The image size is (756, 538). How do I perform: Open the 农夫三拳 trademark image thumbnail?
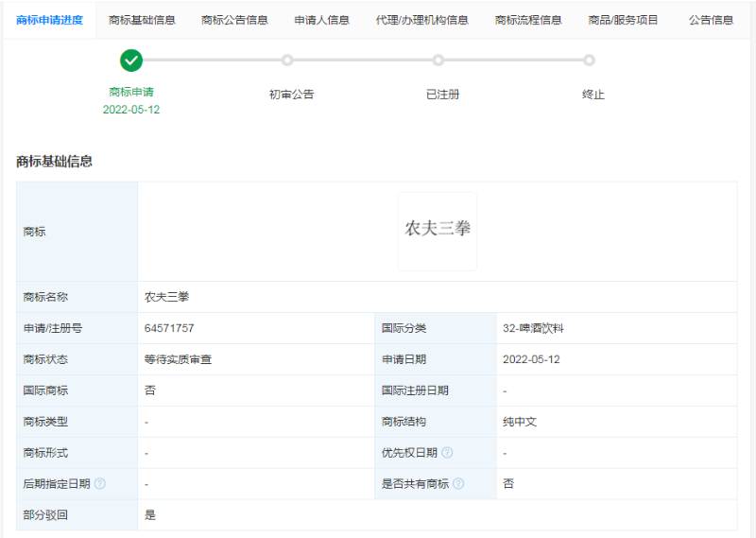pyautogui.click(x=438, y=232)
